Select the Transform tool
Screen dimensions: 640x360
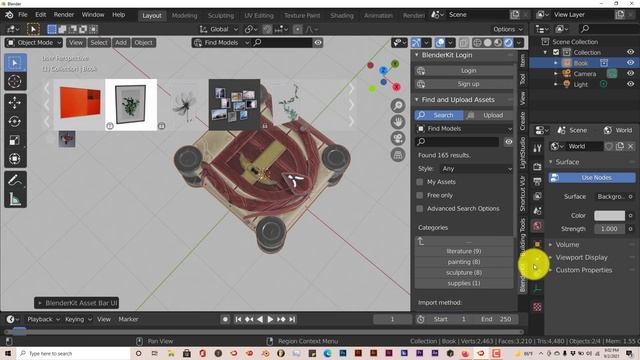point(15,159)
